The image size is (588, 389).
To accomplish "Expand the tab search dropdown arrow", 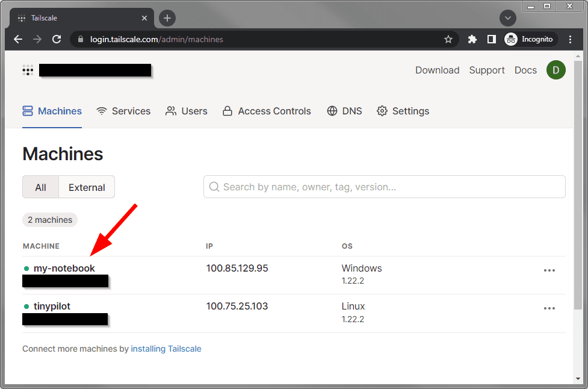I will click(x=508, y=18).
